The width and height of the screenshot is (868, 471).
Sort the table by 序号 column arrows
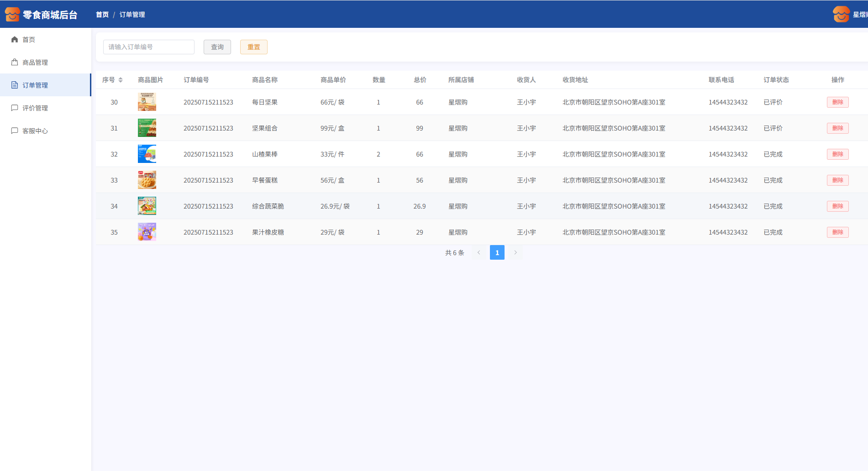(121, 80)
